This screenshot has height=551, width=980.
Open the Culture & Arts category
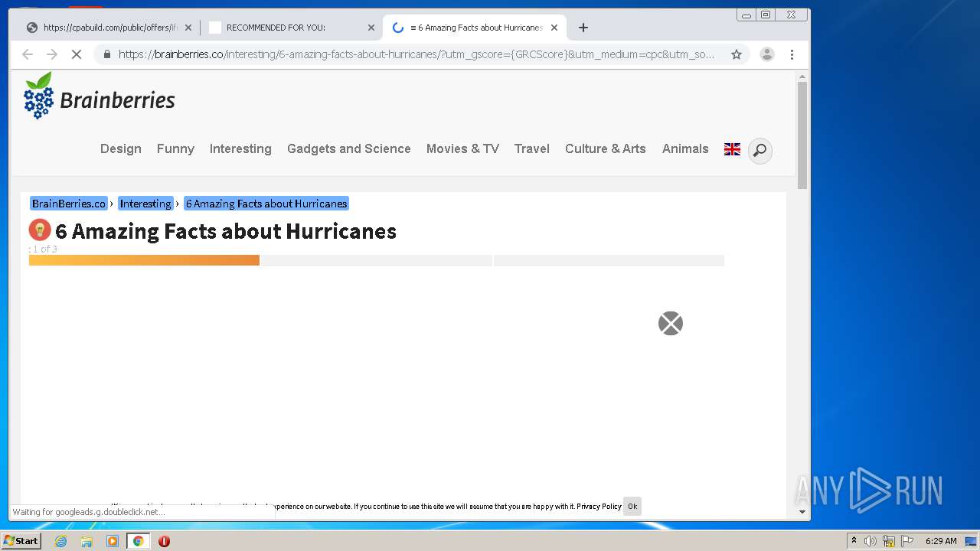tap(606, 149)
